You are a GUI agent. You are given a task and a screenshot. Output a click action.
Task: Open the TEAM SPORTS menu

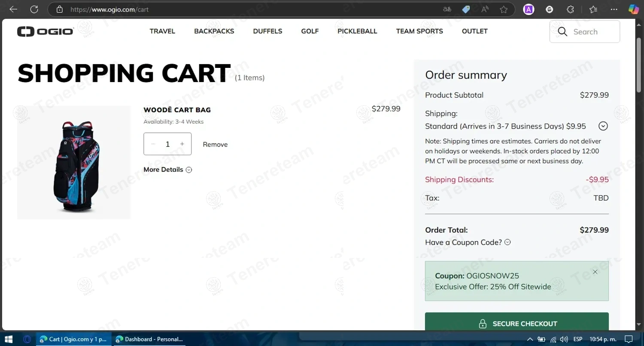(419, 31)
